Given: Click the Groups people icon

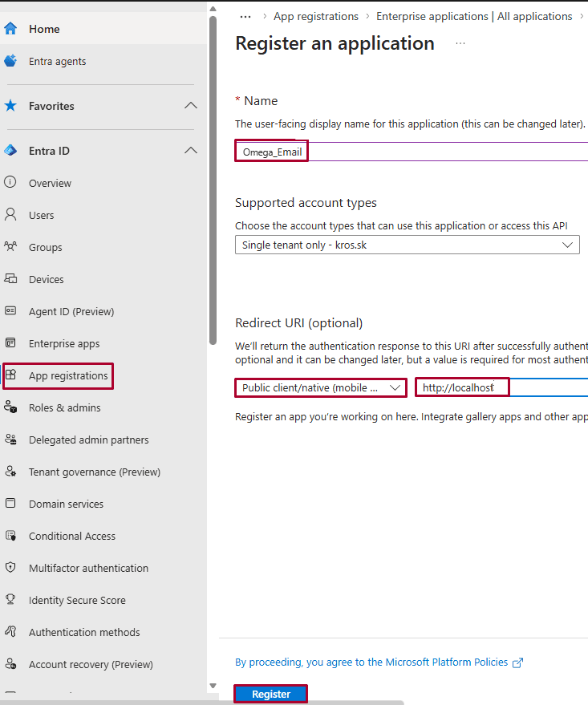Looking at the screenshot, I should (x=10, y=246).
